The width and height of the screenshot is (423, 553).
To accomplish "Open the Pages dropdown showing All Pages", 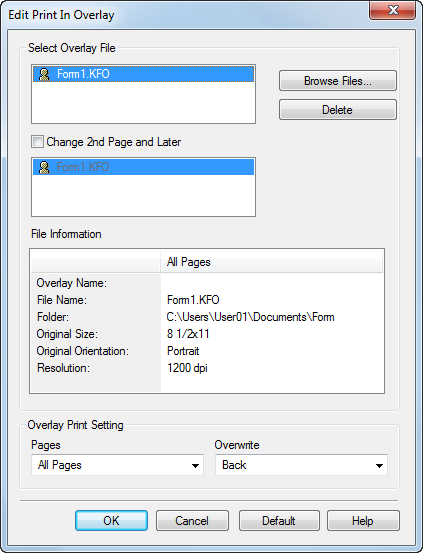I will click(x=117, y=465).
